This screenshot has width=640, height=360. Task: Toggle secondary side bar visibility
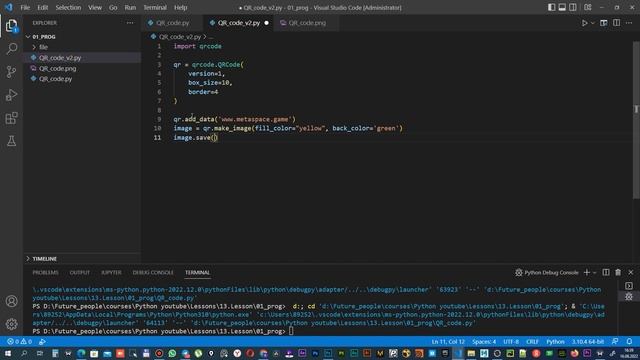(573, 7)
